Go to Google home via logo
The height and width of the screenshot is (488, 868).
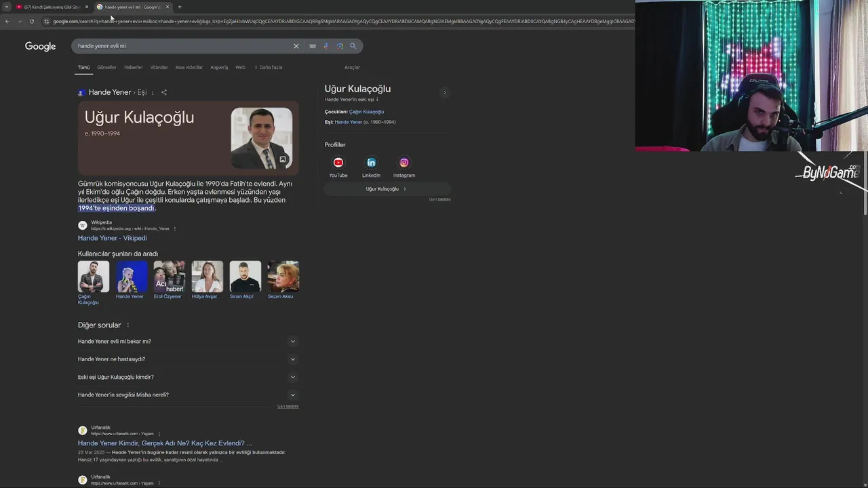[40, 46]
